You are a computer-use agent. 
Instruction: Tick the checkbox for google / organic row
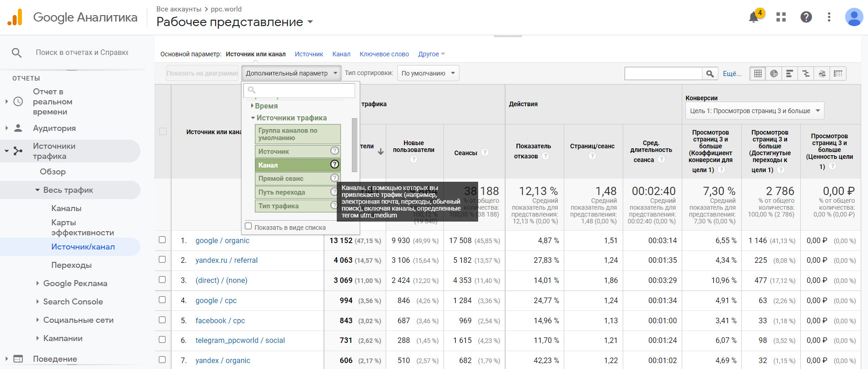click(x=162, y=240)
